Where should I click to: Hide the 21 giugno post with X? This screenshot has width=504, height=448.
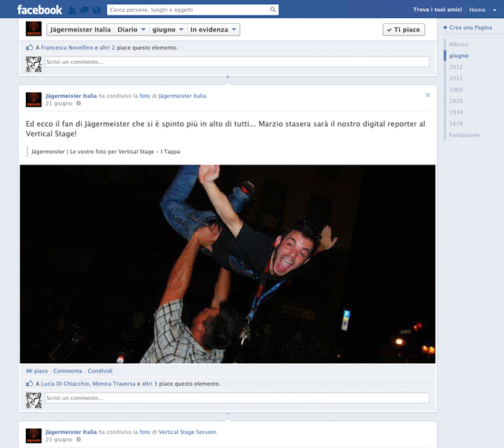click(x=428, y=95)
